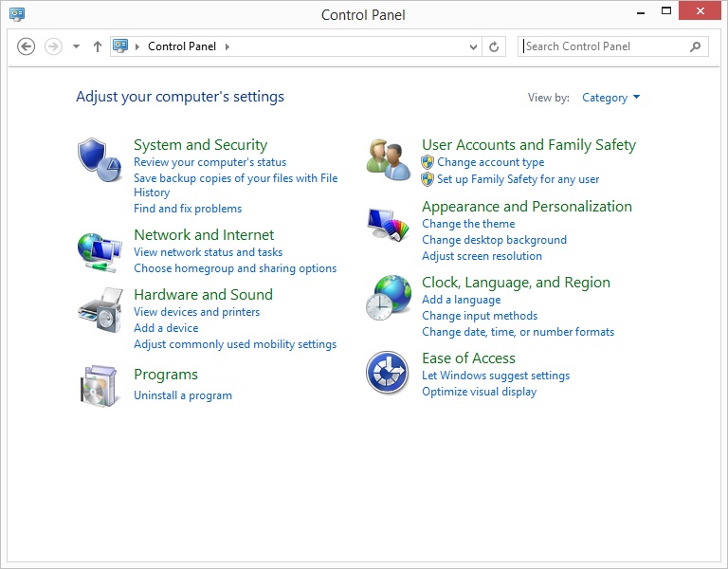Open the Hardware and Sound printer icon
The height and width of the screenshot is (569, 728).
100,310
